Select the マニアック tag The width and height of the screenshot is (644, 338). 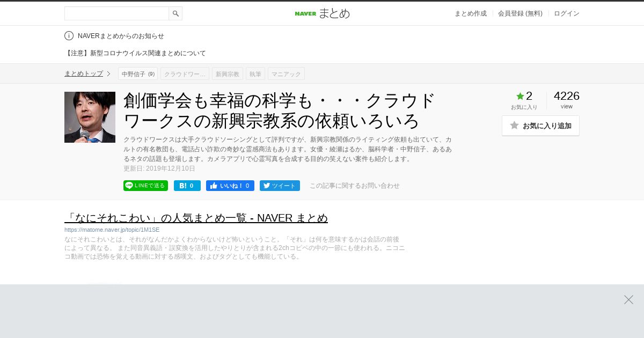(286, 74)
